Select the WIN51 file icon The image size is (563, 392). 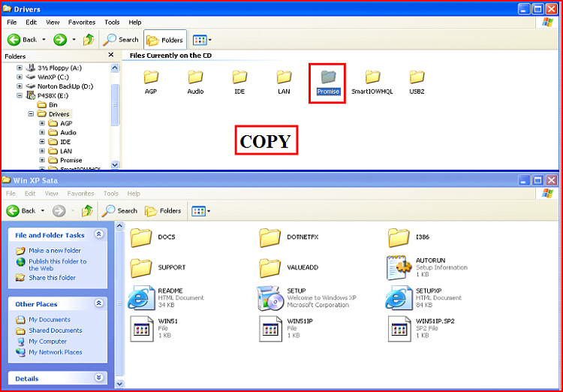[x=141, y=329]
